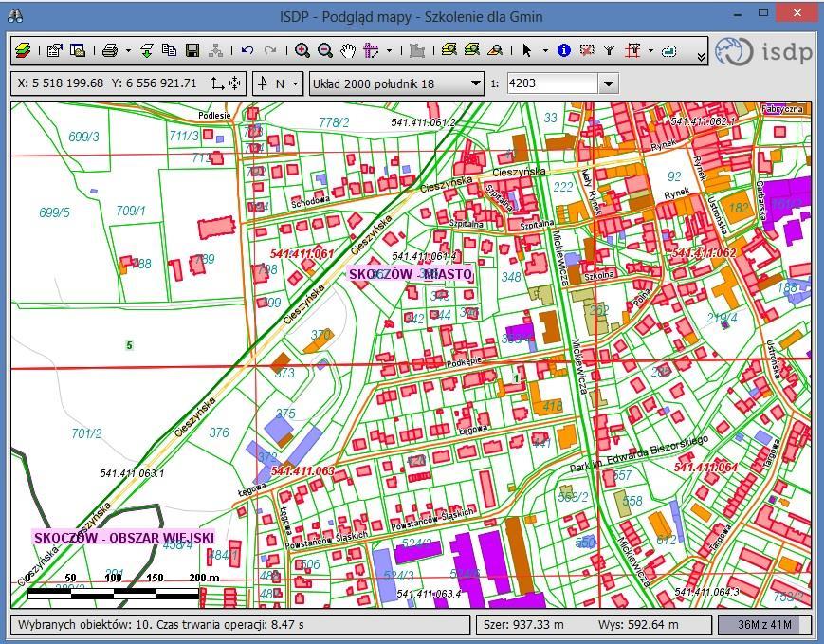
Task: Expand the map scale dropdown arrow
Action: [608, 83]
